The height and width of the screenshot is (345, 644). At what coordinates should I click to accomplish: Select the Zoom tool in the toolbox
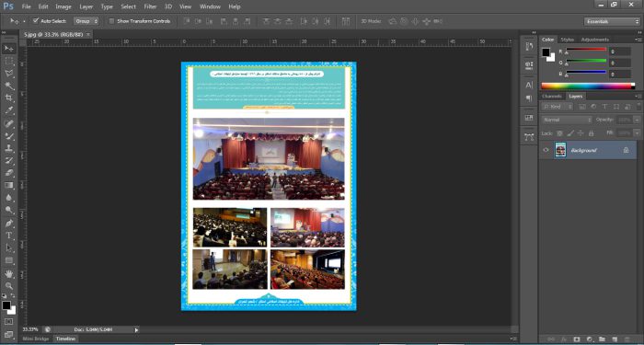click(x=9, y=286)
